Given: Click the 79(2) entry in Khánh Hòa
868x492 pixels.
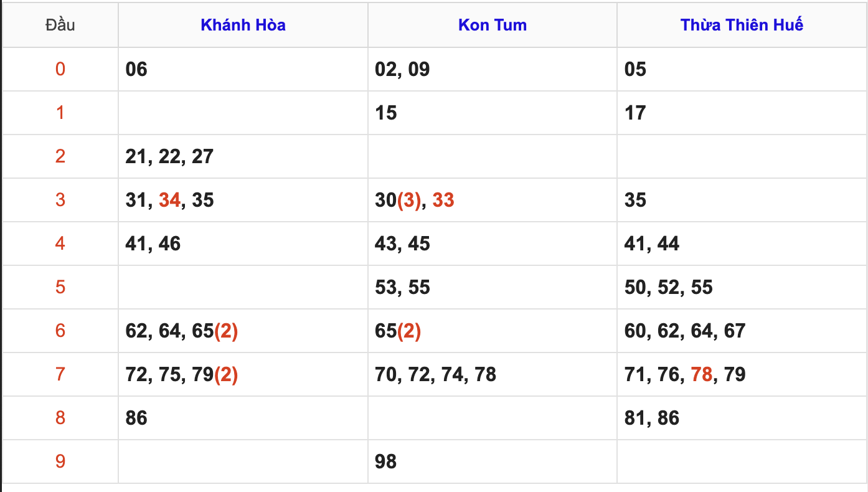Looking at the screenshot, I should pyautogui.click(x=214, y=374).
